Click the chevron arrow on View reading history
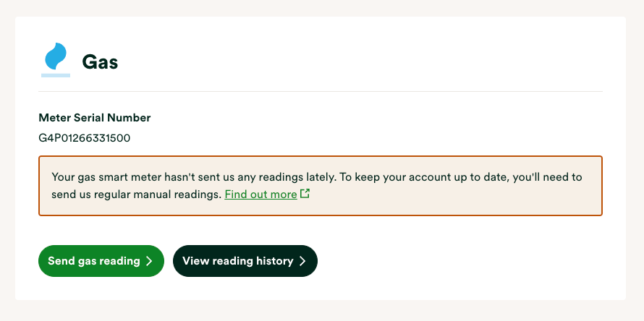Screen dimensions: 644x321 (302, 261)
